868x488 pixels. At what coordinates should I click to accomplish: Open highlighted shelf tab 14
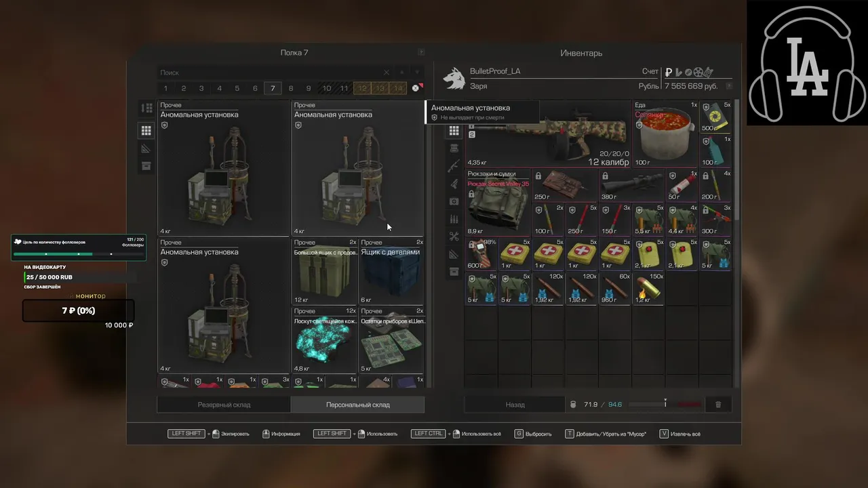click(398, 88)
